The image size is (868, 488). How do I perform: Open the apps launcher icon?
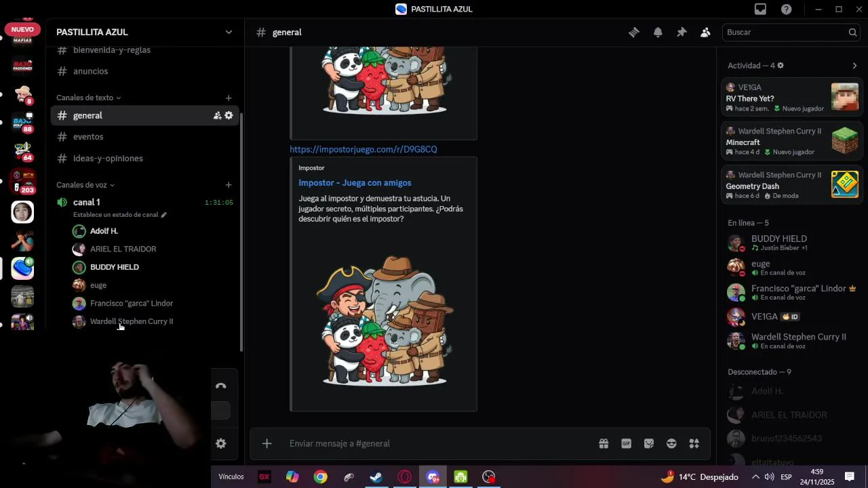(x=694, y=443)
